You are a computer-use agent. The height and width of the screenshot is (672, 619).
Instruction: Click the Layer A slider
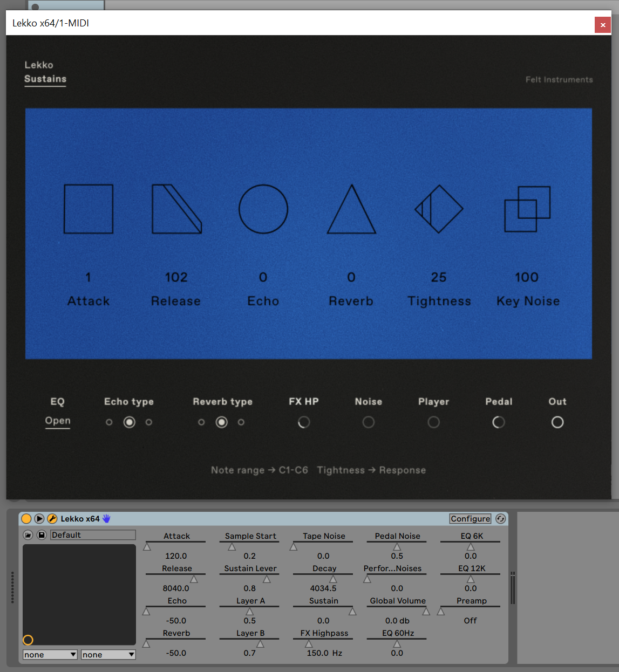249,611
